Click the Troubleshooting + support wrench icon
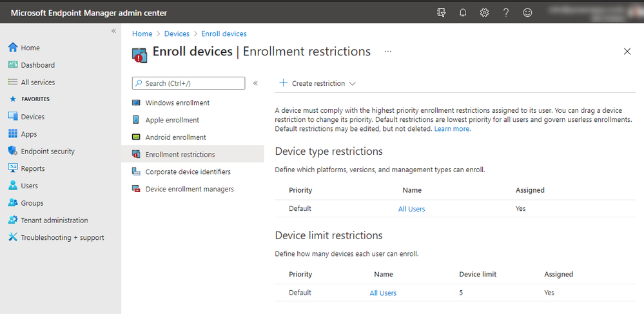Screen dimensions: 644x314 [13, 237]
